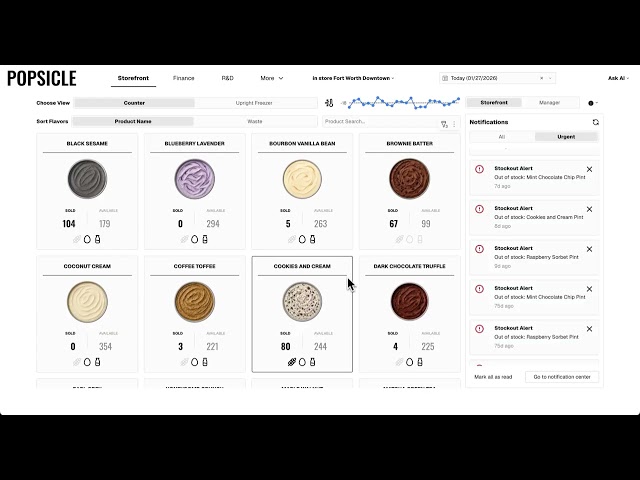This screenshot has height=480, width=640.
Task: Show Urgent notifications only
Action: [x=566, y=137]
